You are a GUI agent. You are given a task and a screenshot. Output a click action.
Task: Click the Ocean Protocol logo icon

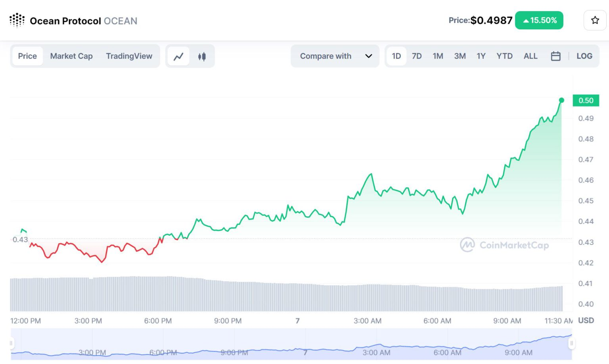(17, 20)
